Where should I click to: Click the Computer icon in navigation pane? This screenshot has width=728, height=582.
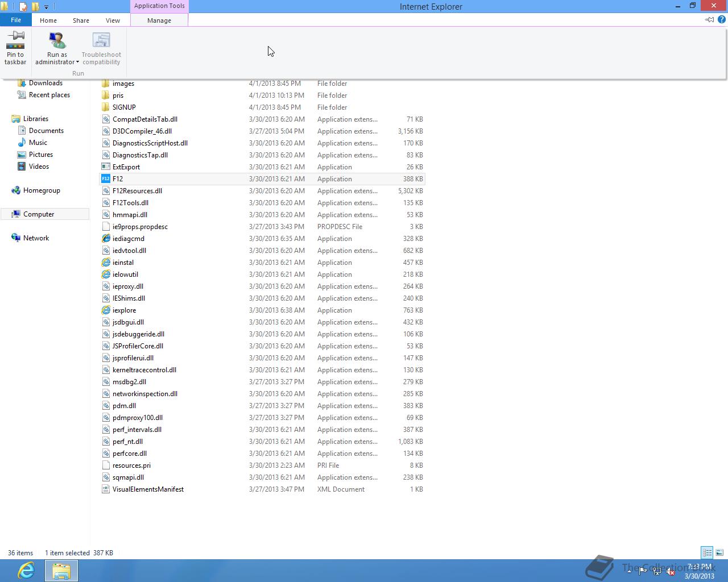pos(16,214)
